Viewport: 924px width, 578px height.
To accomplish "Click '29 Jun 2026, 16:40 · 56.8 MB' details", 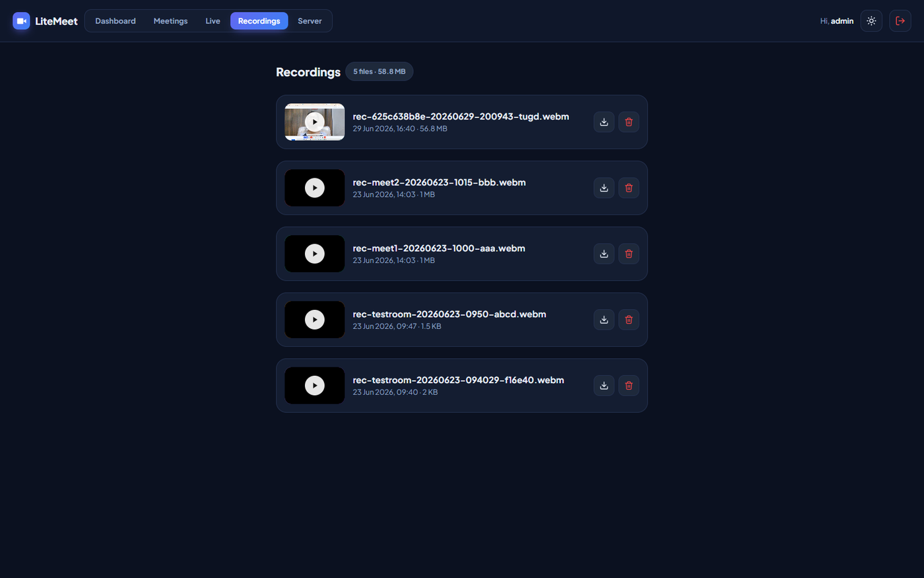I will pyautogui.click(x=400, y=129).
